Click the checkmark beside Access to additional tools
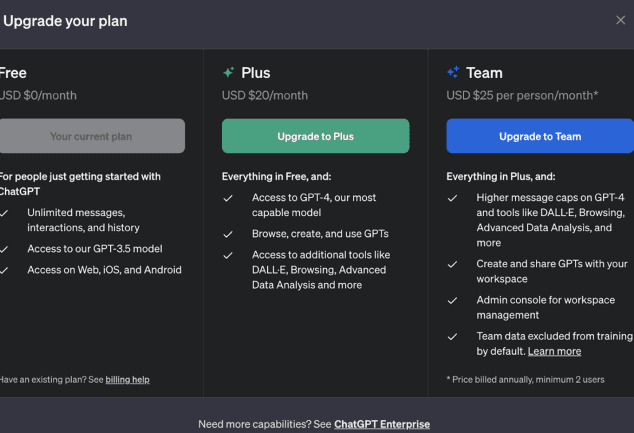The image size is (634, 433). (229, 255)
